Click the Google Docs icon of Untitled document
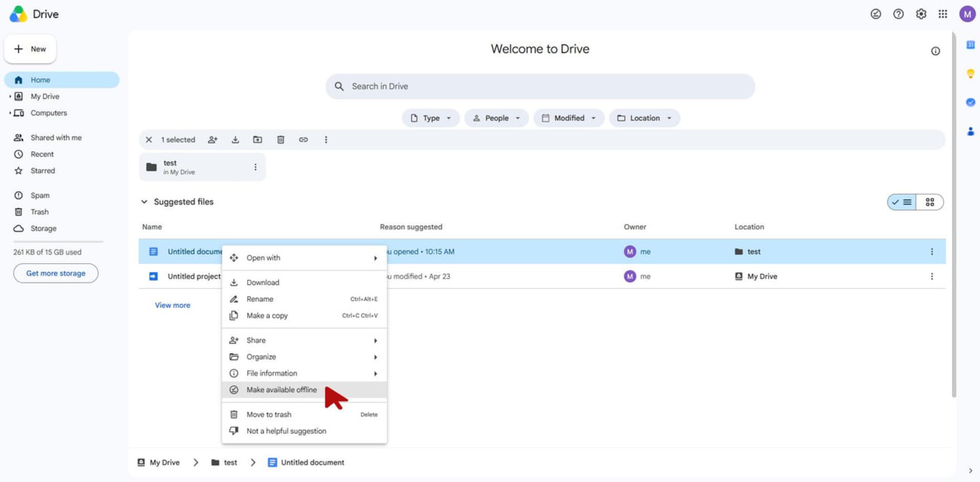 153,252
